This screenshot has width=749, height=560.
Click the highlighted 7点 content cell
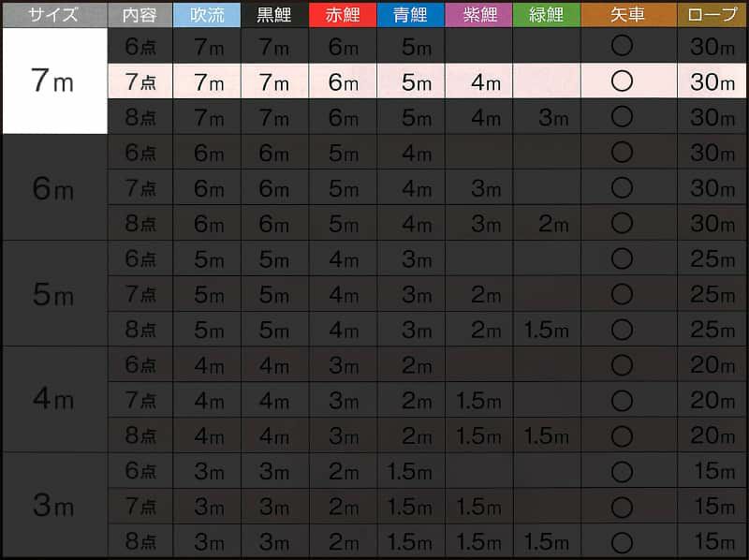tap(140, 81)
